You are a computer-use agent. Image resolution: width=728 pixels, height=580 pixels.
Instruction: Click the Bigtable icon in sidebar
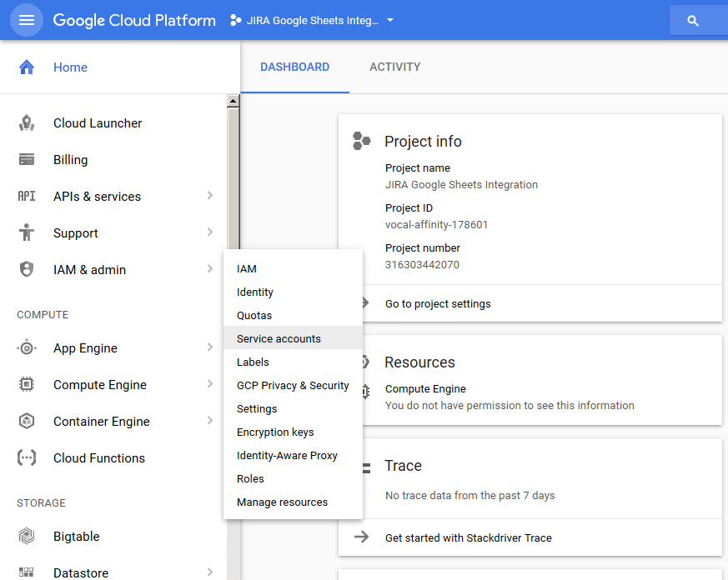[x=27, y=537]
